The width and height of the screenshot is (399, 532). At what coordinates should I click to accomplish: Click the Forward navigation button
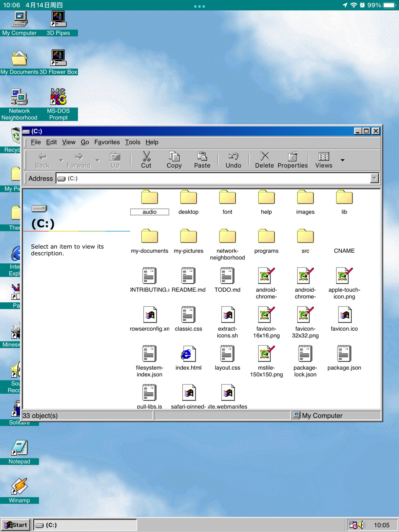[79, 160]
